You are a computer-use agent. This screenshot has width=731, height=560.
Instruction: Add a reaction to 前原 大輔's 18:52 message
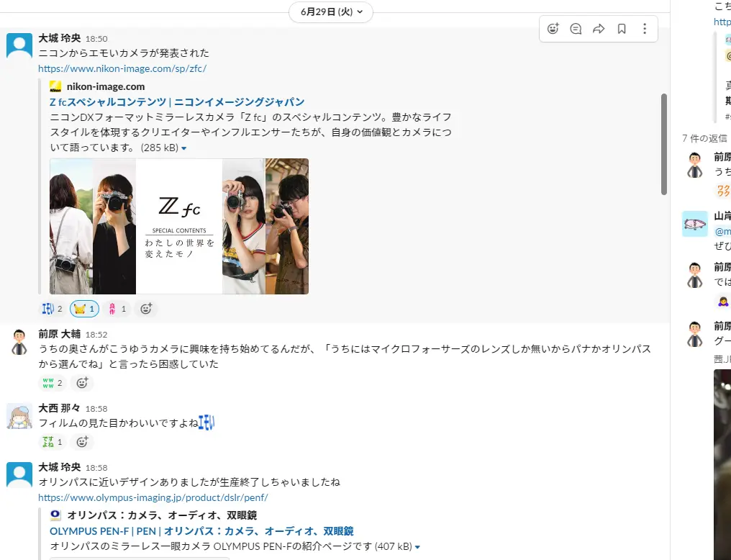tap(82, 383)
